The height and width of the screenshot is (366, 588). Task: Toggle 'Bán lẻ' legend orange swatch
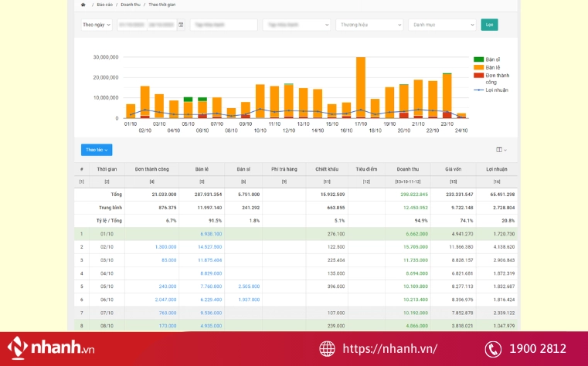(478, 67)
